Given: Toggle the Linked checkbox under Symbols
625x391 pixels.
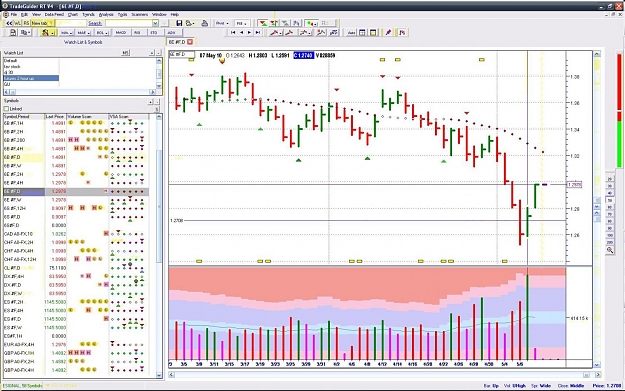Looking at the screenshot, I should 6,109.
